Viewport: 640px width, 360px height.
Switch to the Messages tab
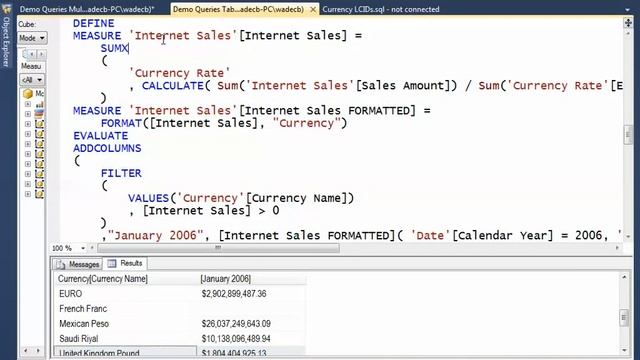click(78, 264)
